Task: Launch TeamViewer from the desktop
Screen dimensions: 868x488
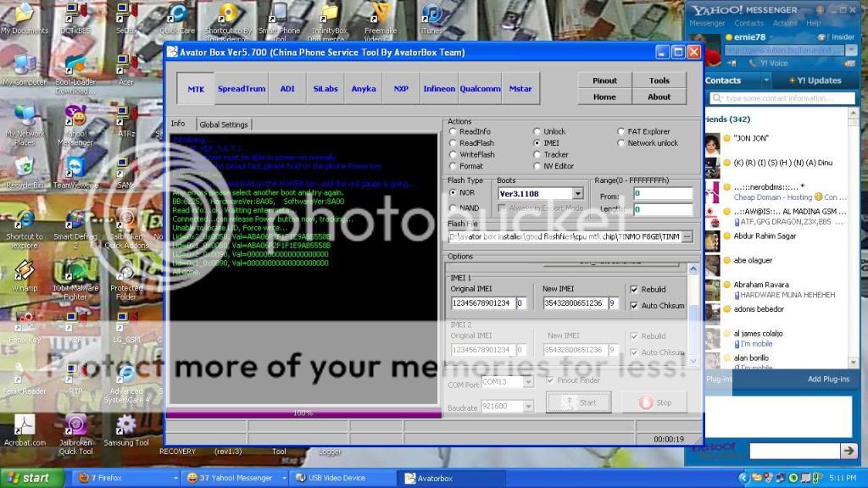Action: [75, 167]
